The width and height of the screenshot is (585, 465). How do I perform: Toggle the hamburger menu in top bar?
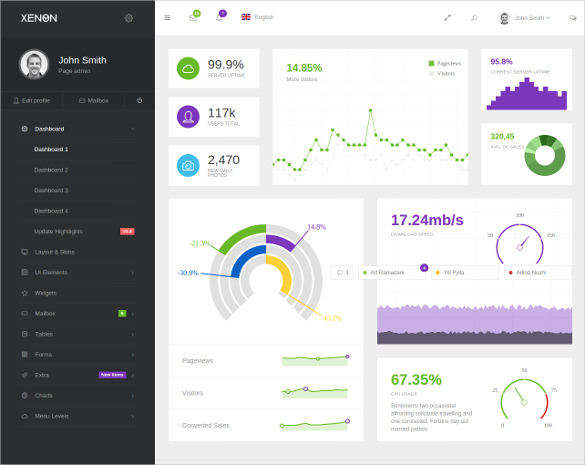(x=168, y=17)
